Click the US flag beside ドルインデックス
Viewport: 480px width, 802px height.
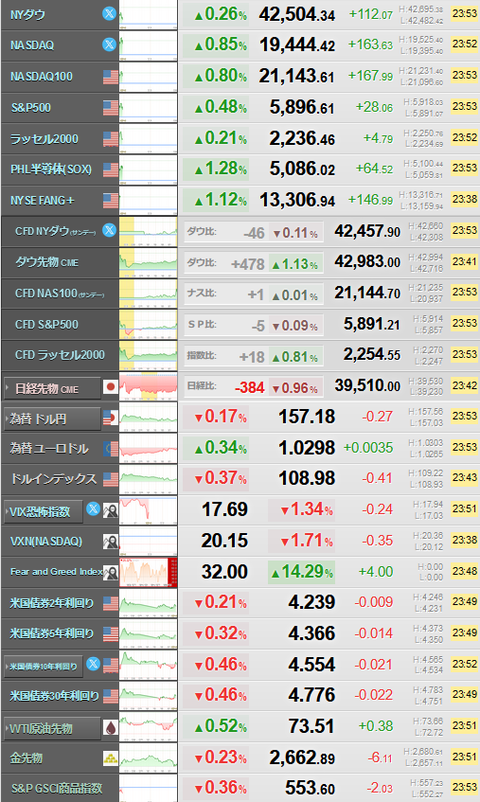pos(111,479)
